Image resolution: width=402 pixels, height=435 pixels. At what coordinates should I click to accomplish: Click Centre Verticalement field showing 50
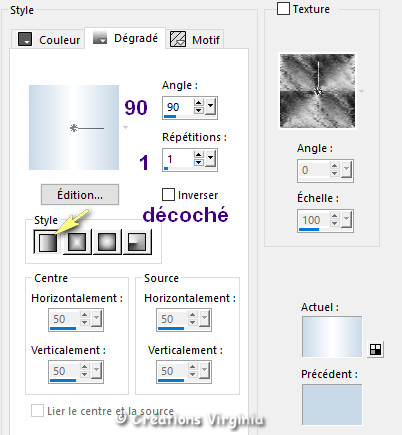(65, 371)
